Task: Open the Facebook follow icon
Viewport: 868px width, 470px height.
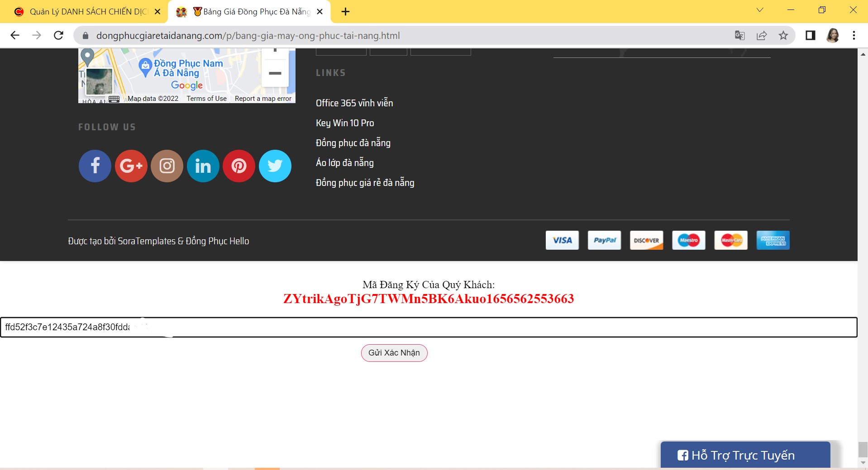Action: coord(95,166)
